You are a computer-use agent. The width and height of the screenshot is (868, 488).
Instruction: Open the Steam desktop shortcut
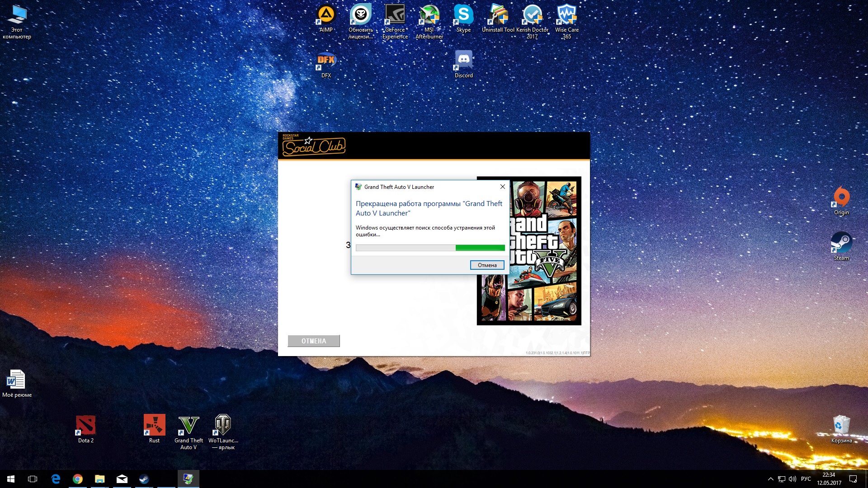click(841, 243)
